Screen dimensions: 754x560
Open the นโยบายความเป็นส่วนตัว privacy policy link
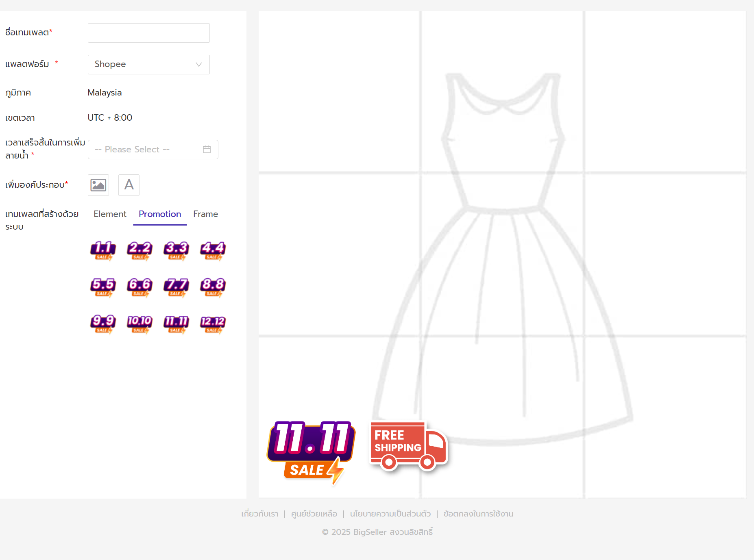[390, 514]
